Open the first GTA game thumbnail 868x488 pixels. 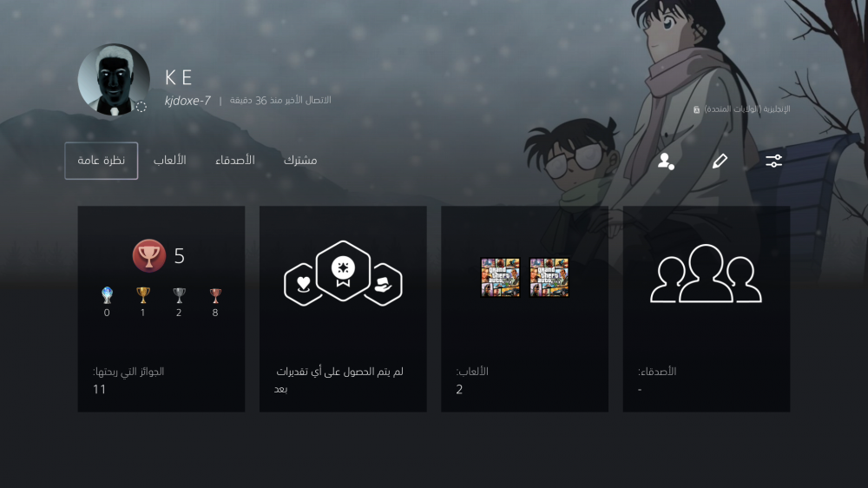[501, 277]
